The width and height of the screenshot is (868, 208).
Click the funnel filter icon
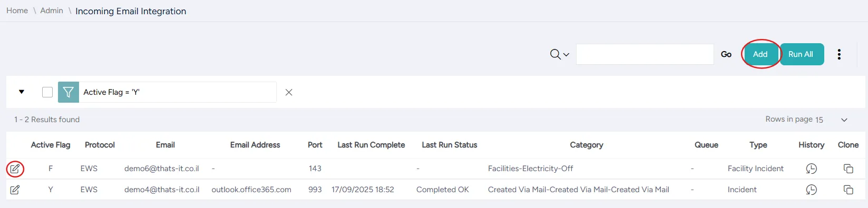click(69, 92)
